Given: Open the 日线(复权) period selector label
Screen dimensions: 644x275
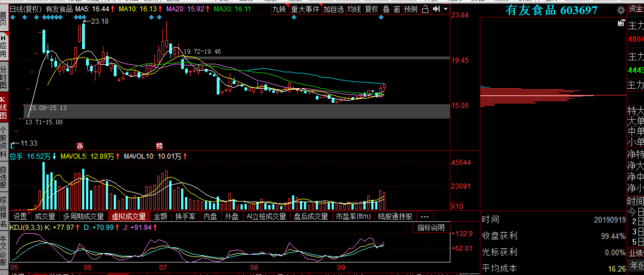Looking at the screenshot, I should (26, 10).
